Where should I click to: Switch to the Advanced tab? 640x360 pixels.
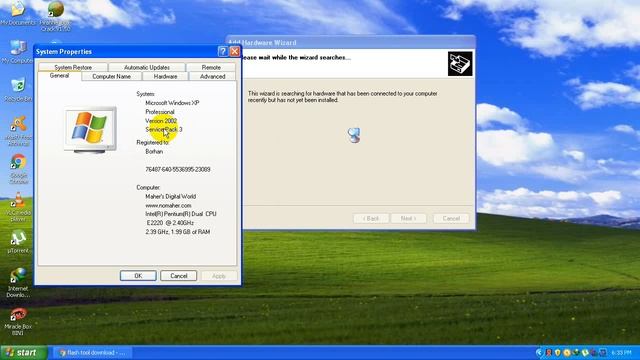tap(212, 76)
